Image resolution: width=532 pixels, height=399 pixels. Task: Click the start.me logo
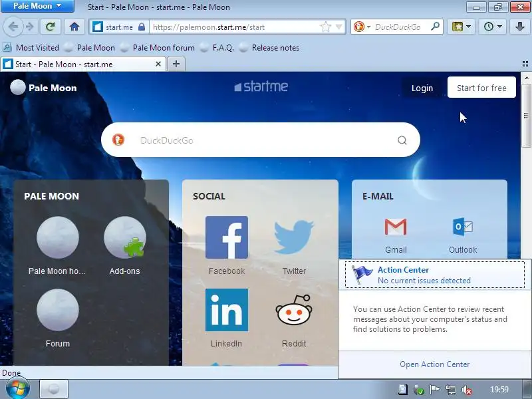(261, 86)
